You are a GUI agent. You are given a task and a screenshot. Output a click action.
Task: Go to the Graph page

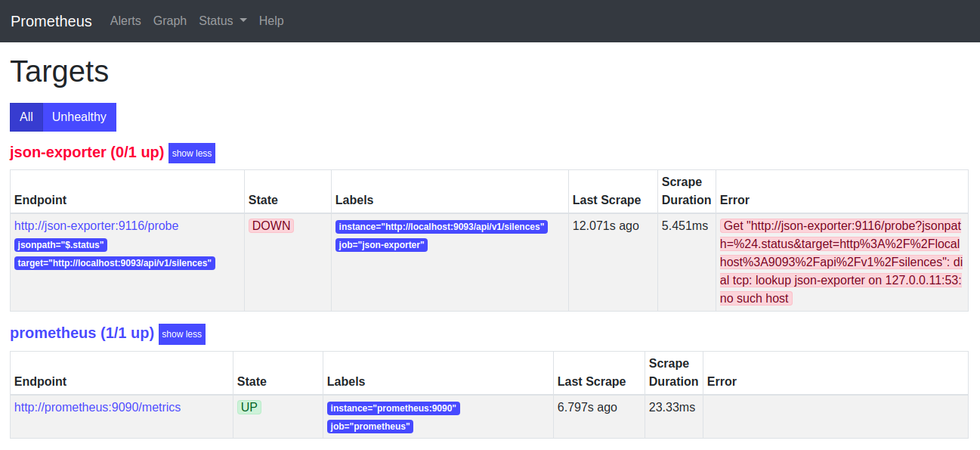coord(169,21)
